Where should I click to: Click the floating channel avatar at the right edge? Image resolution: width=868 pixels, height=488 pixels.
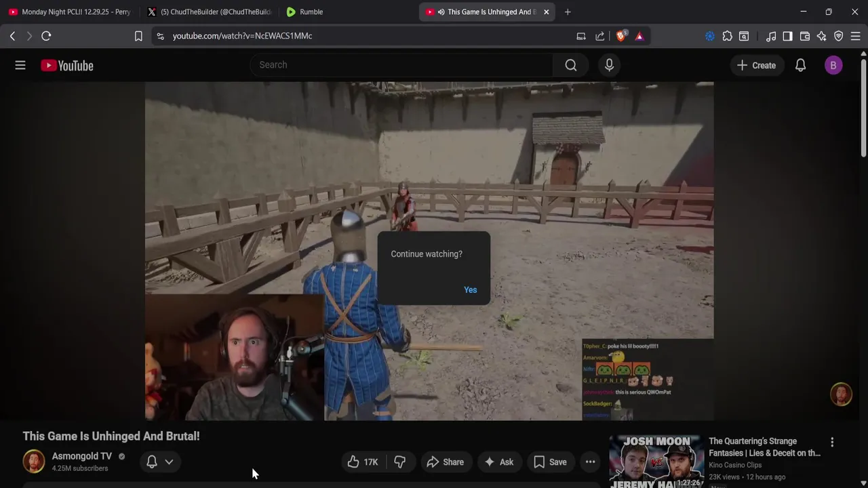click(841, 394)
